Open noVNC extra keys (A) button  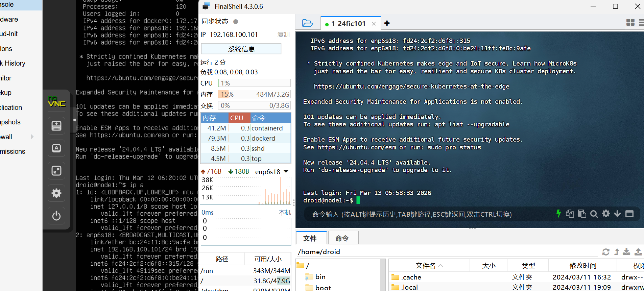(56, 148)
